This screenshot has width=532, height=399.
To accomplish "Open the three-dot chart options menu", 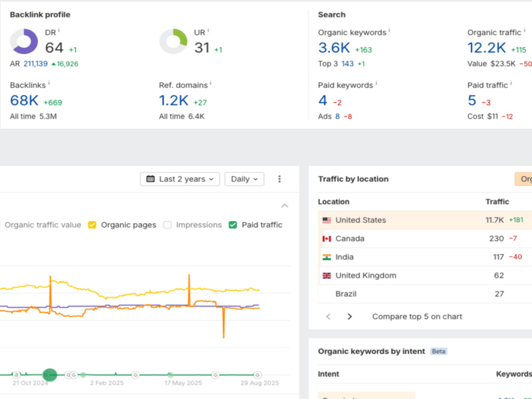I will tap(280, 179).
